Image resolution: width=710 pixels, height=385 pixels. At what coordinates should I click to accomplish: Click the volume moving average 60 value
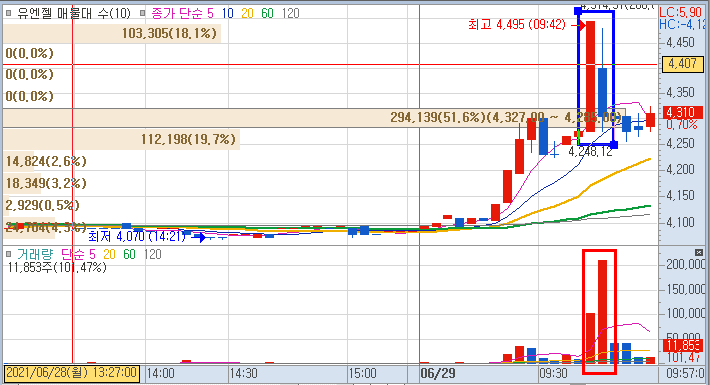point(129,254)
